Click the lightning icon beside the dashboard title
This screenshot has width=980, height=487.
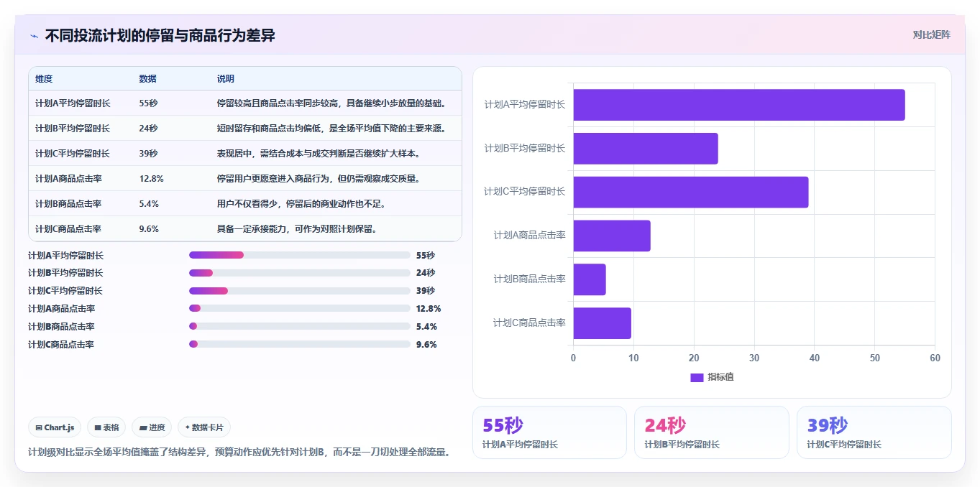coord(34,36)
